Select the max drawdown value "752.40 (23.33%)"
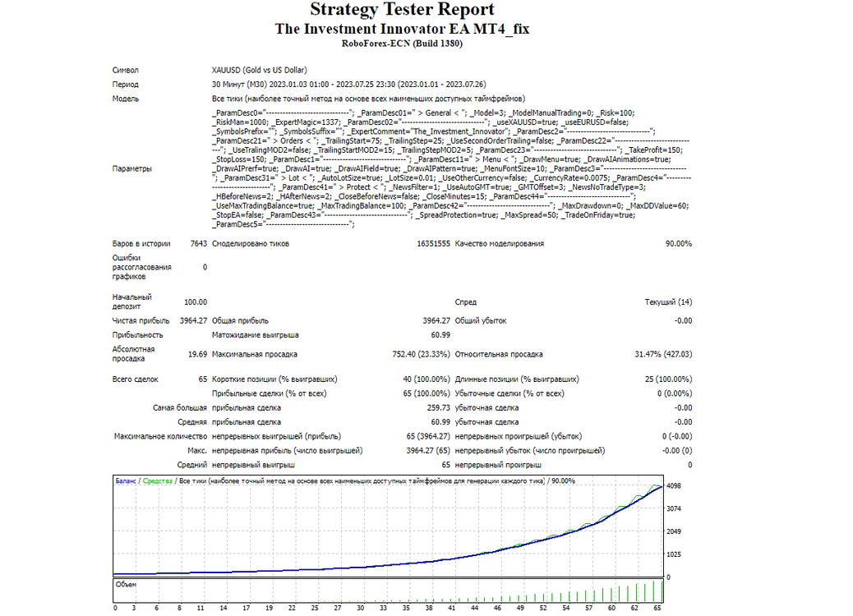Viewport: 853px width, 616px height. click(x=421, y=354)
